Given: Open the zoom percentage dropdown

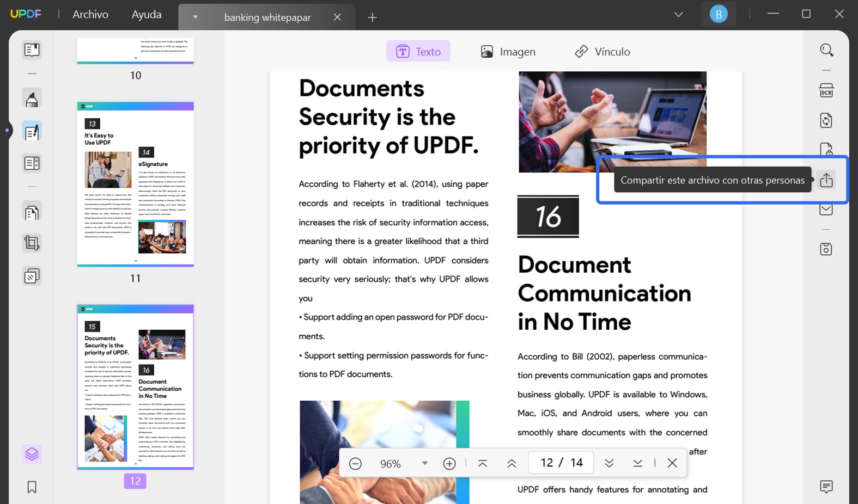Looking at the screenshot, I should pos(424,463).
